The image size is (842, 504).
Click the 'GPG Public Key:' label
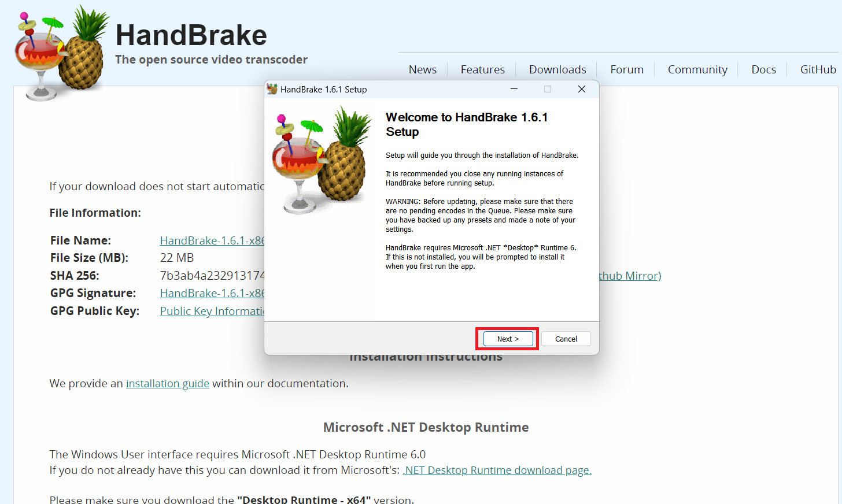point(95,311)
